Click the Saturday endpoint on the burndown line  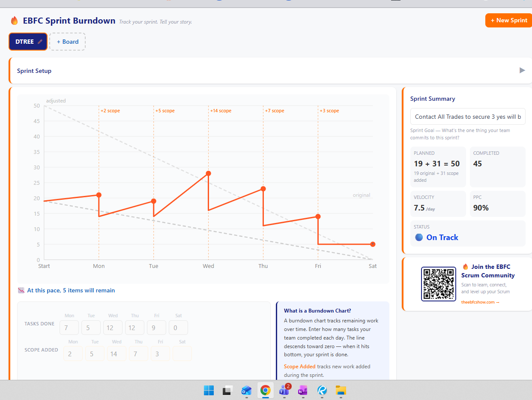[373, 244]
